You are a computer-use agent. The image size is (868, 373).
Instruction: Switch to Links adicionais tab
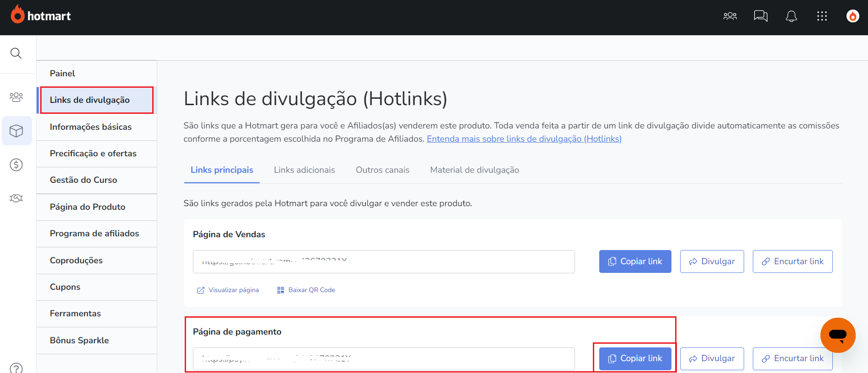(x=304, y=170)
